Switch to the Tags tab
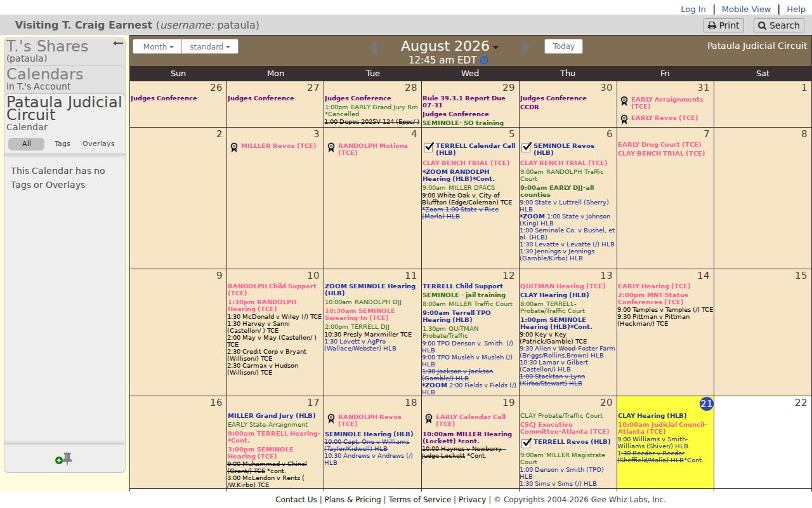 [x=62, y=144]
